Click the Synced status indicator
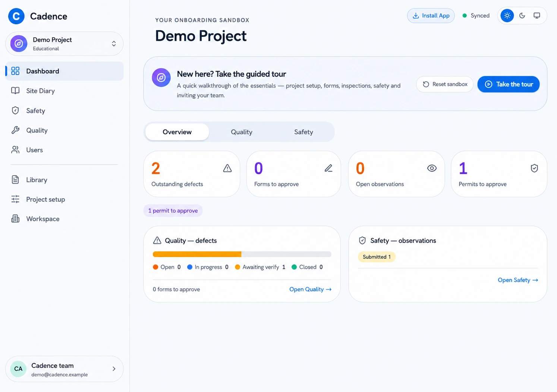 point(476,16)
